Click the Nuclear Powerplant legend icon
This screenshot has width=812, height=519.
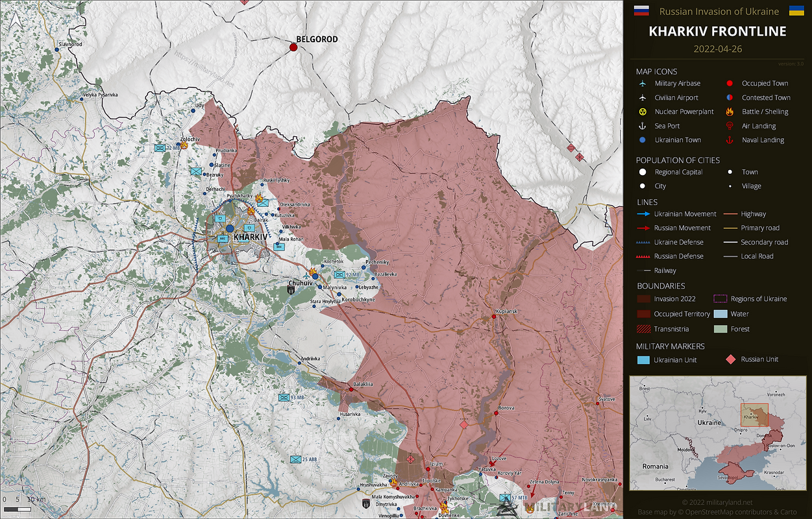click(x=643, y=112)
